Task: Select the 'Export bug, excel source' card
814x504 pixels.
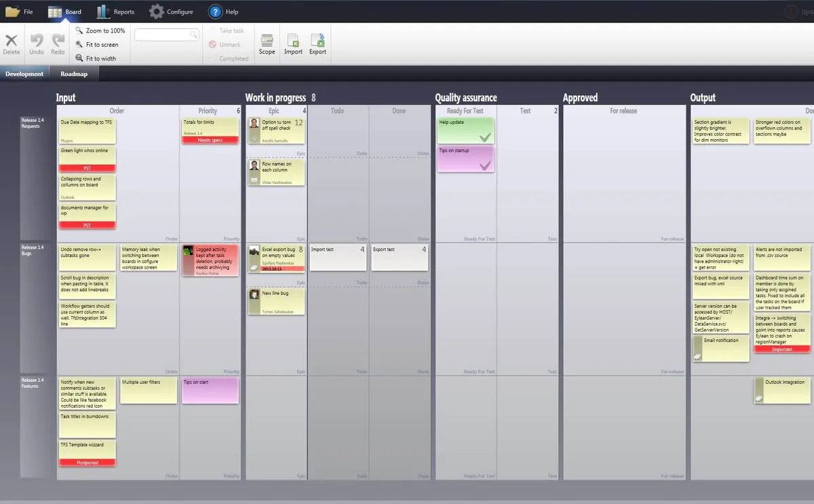Action: (x=721, y=286)
